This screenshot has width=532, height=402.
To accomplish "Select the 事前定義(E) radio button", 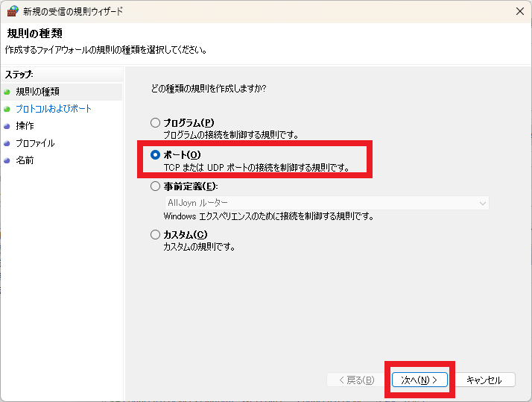I will (156, 186).
